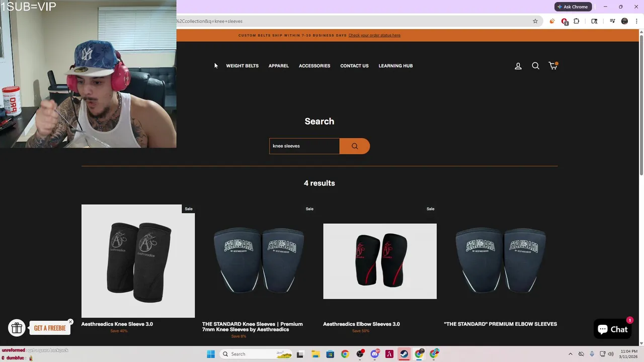This screenshot has height=362, width=644.
Task: Open the shopping cart icon
Action: point(553,65)
